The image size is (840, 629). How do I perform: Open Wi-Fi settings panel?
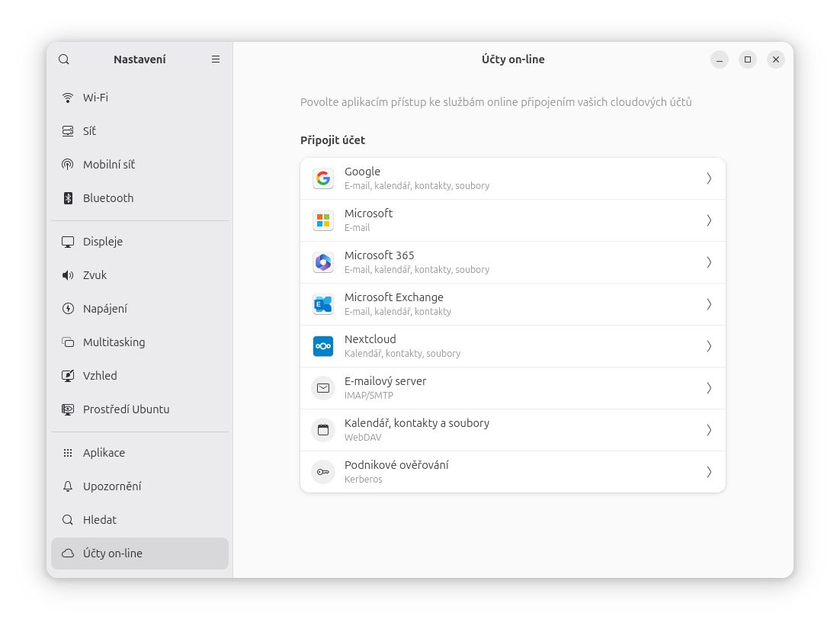click(139, 98)
